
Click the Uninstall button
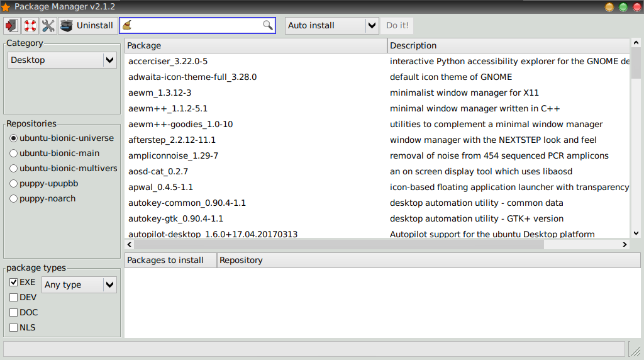87,25
